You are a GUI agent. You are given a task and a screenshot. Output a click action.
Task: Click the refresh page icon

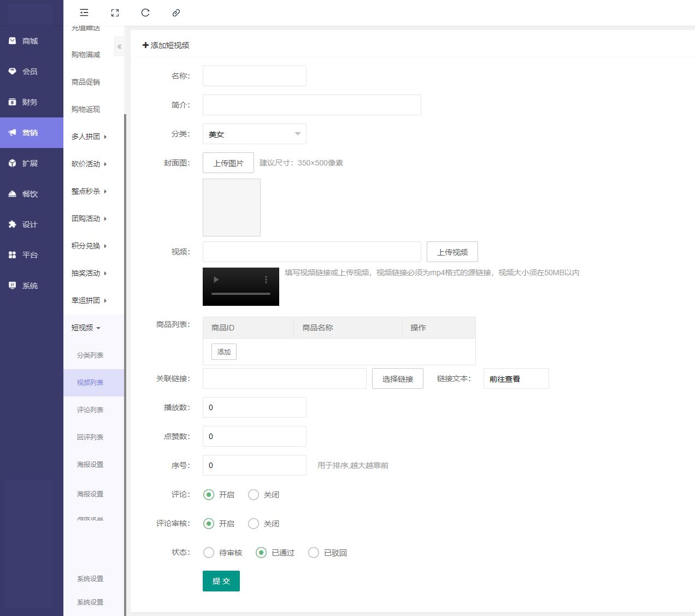click(145, 13)
